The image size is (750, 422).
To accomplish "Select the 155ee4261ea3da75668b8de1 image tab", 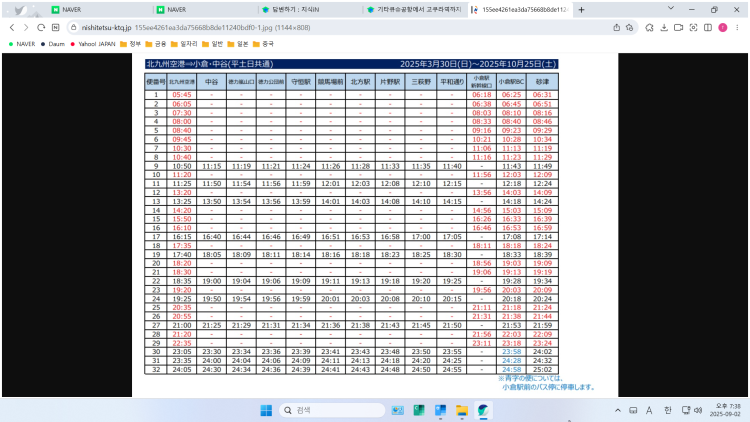I will click(x=520, y=10).
